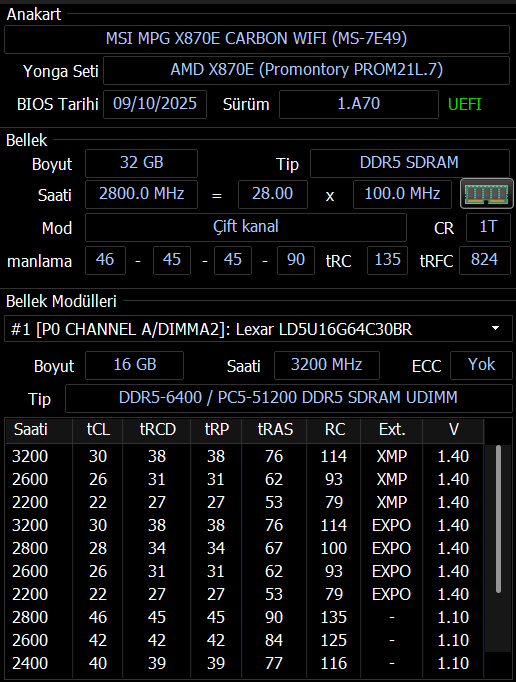The width and height of the screenshot is (516, 682).
Task: Click the Saati column header
Action: point(39,430)
